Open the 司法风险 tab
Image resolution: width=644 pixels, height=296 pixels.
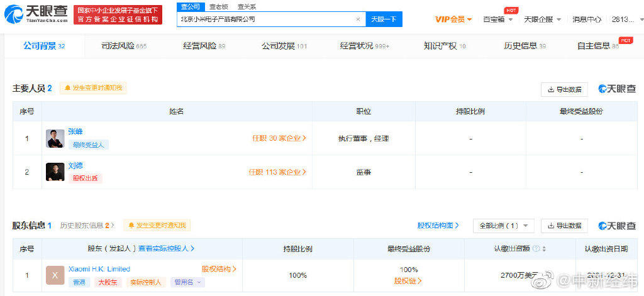tap(124, 47)
